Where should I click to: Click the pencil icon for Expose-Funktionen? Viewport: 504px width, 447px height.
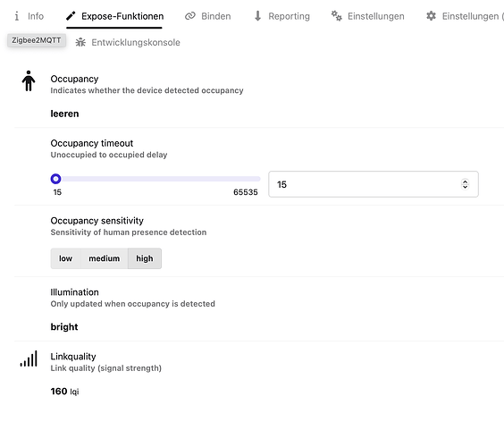(71, 16)
